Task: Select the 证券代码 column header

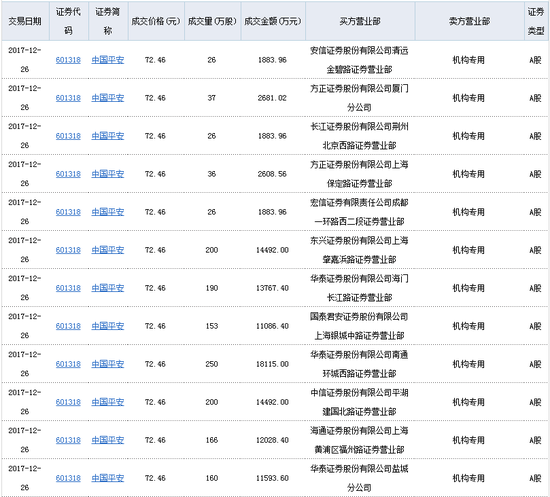Action: pyautogui.click(x=68, y=21)
